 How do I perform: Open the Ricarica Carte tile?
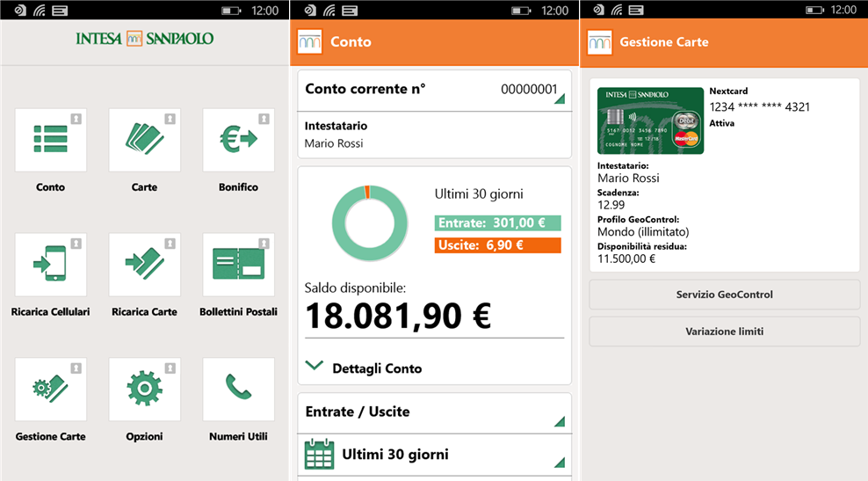[144, 265]
